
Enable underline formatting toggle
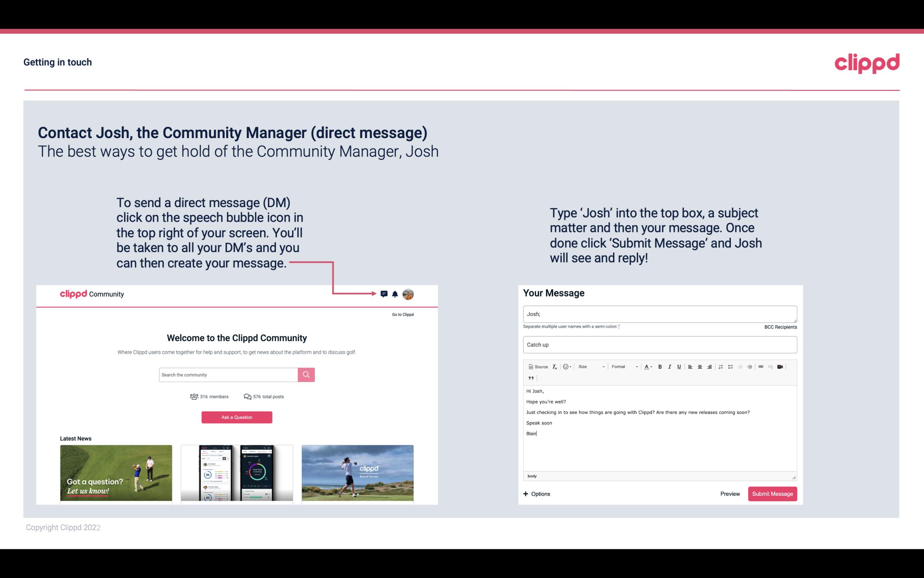(679, 366)
